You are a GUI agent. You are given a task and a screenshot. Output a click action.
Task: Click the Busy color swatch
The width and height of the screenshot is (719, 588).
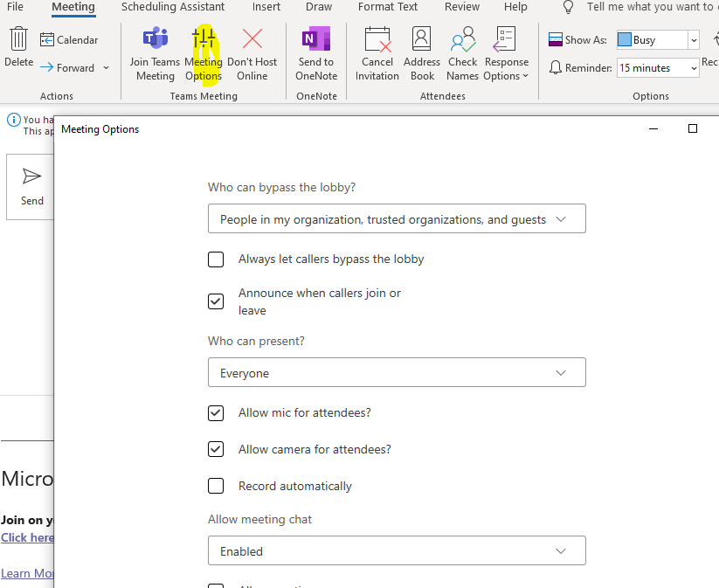click(624, 40)
